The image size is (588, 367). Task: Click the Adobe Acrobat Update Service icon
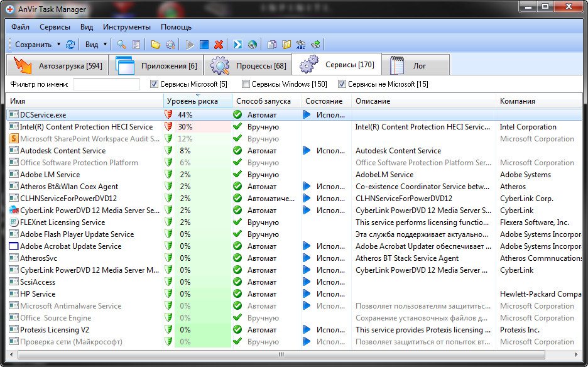point(13,246)
